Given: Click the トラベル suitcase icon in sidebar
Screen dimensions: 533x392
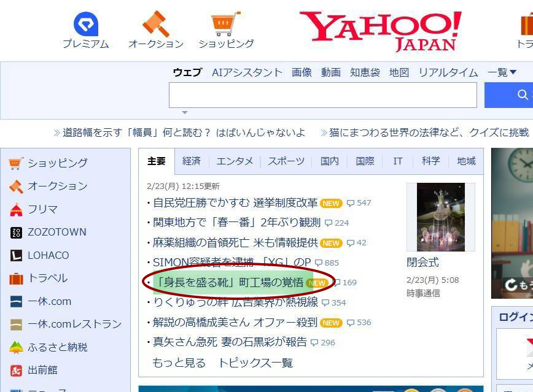Looking at the screenshot, I should [16, 279].
